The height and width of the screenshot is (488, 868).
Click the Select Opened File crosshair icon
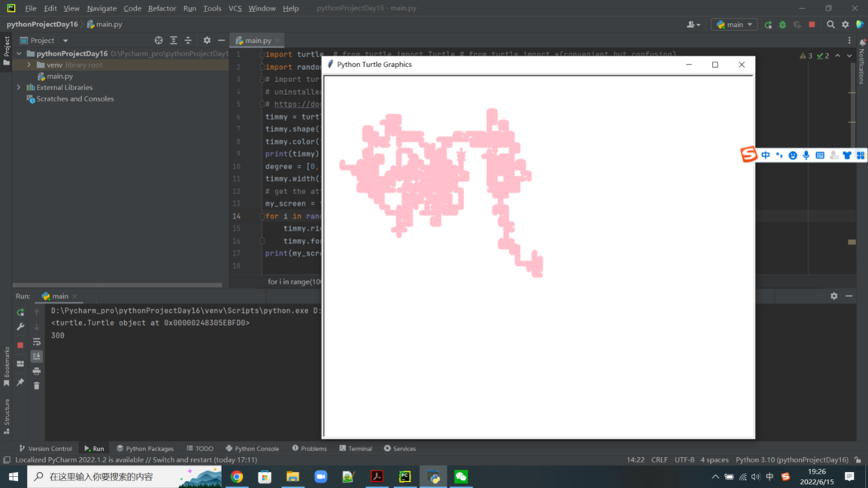click(158, 41)
